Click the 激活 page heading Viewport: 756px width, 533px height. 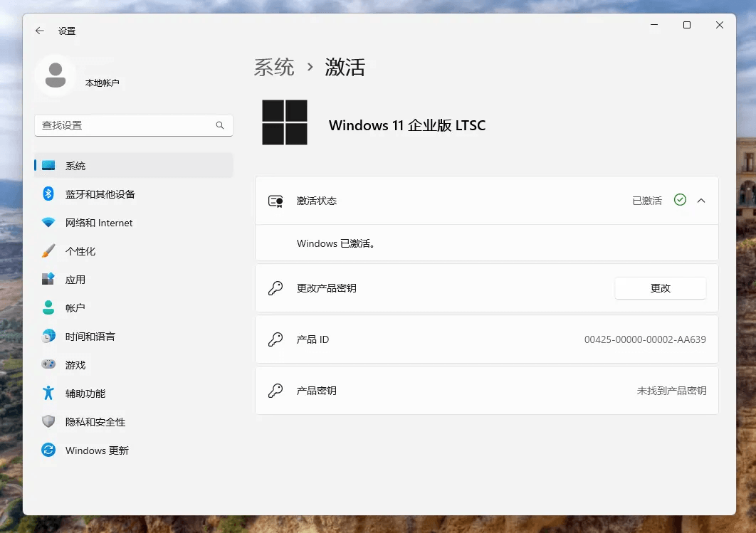click(x=345, y=67)
